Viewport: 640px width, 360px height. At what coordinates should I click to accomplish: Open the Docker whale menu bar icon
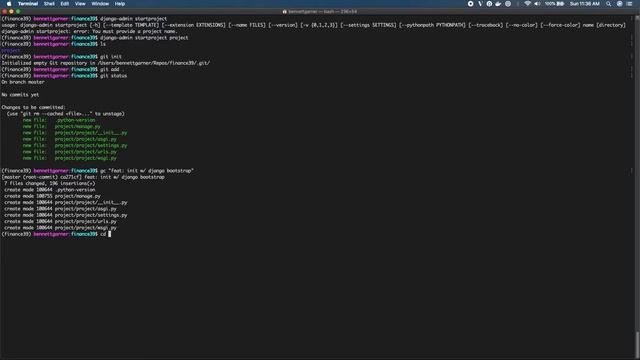pyautogui.click(x=498, y=4)
